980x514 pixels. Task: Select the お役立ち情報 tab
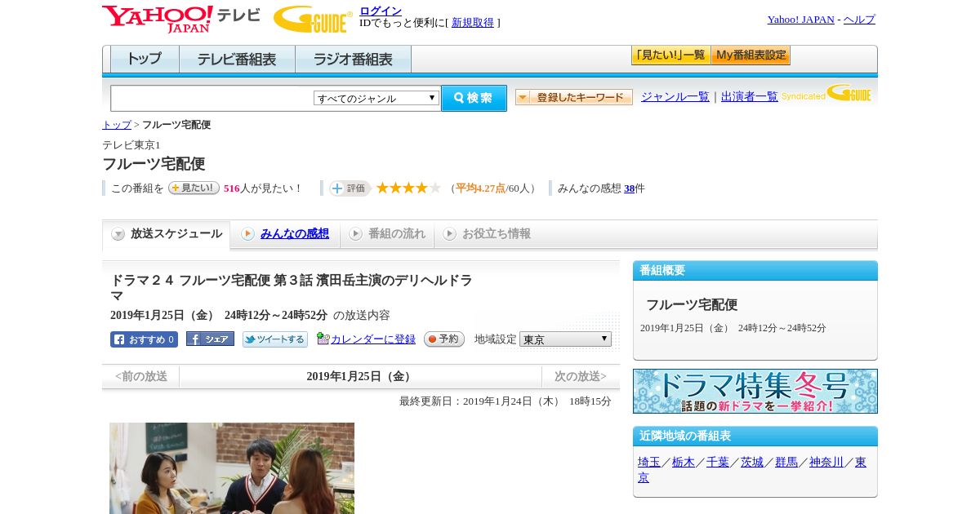coord(487,234)
